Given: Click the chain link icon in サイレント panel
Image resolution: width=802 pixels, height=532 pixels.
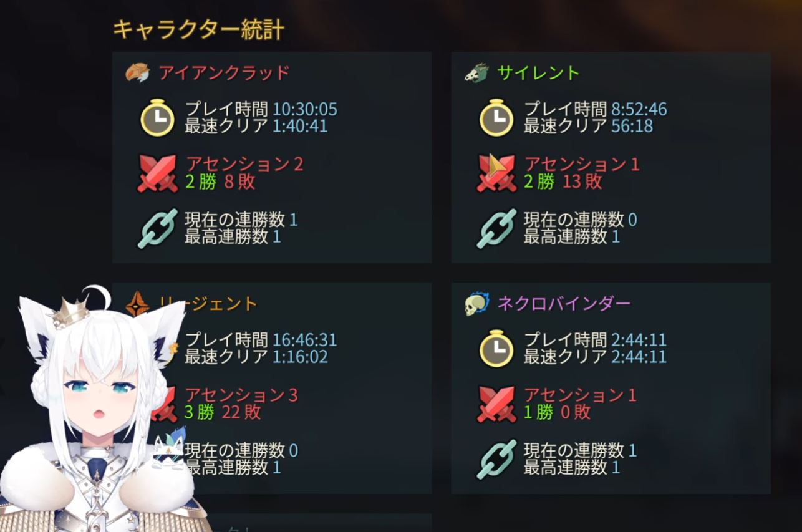Looking at the screenshot, I should (x=496, y=228).
